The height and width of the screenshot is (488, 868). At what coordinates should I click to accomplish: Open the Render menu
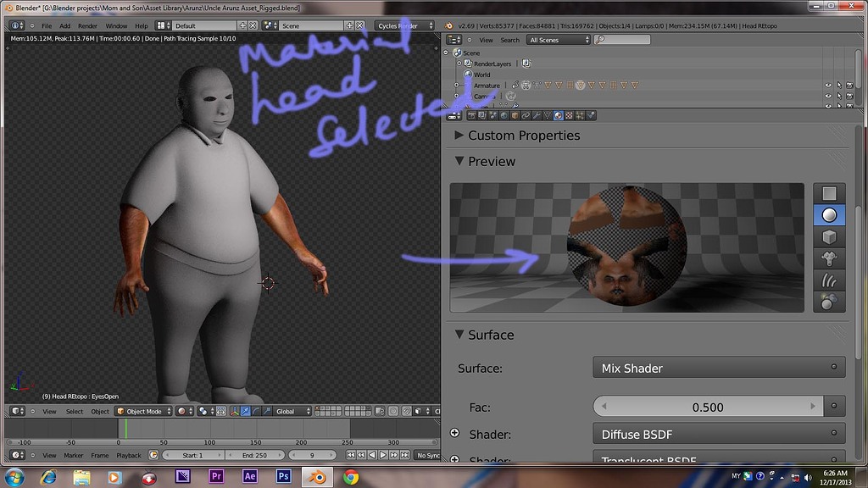point(87,25)
